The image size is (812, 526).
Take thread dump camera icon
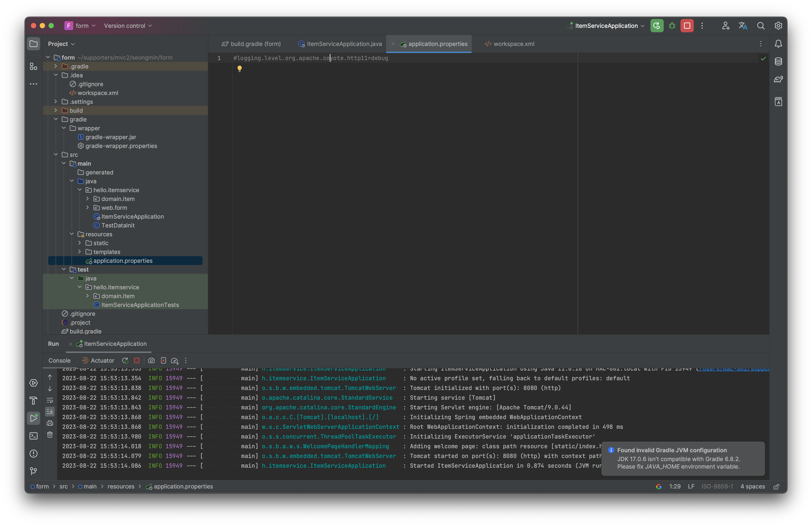(x=152, y=360)
